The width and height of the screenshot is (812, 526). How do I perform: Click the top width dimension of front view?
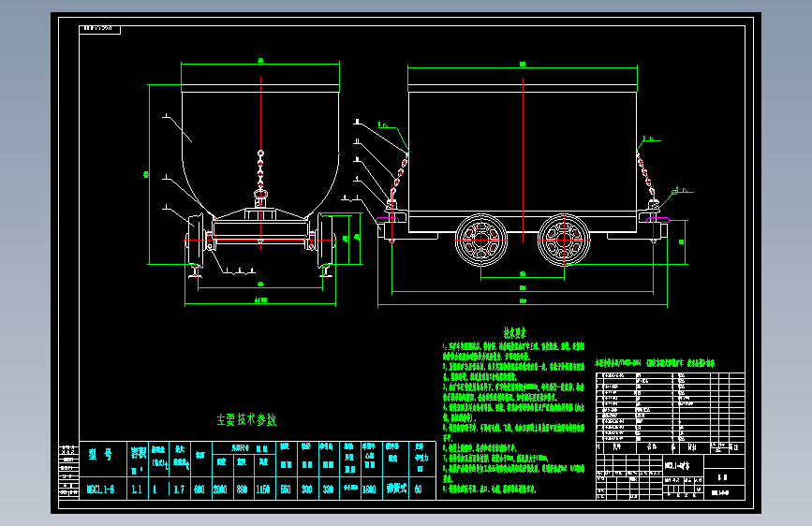coord(260,63)
